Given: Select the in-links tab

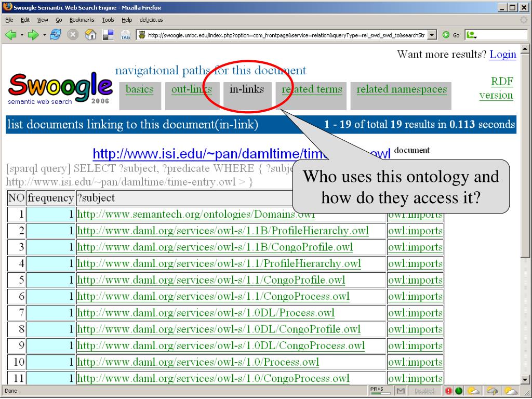Looking at the screenshot, I should [x=247, y=89].
